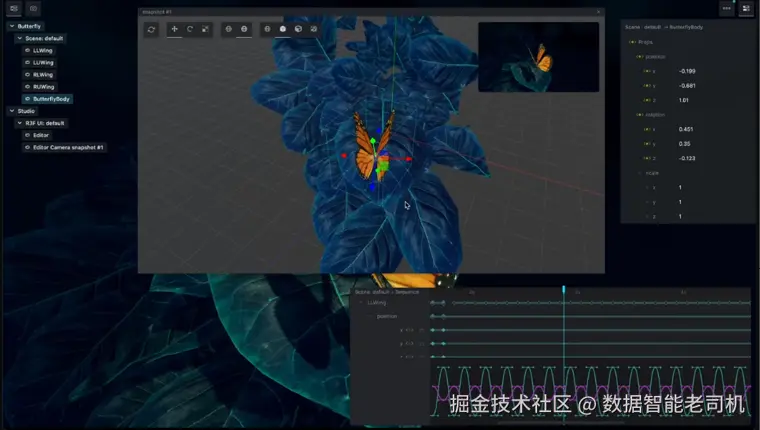Click position y value -0.881
Screen dimensions: 760x430
(x=687, y=86)
